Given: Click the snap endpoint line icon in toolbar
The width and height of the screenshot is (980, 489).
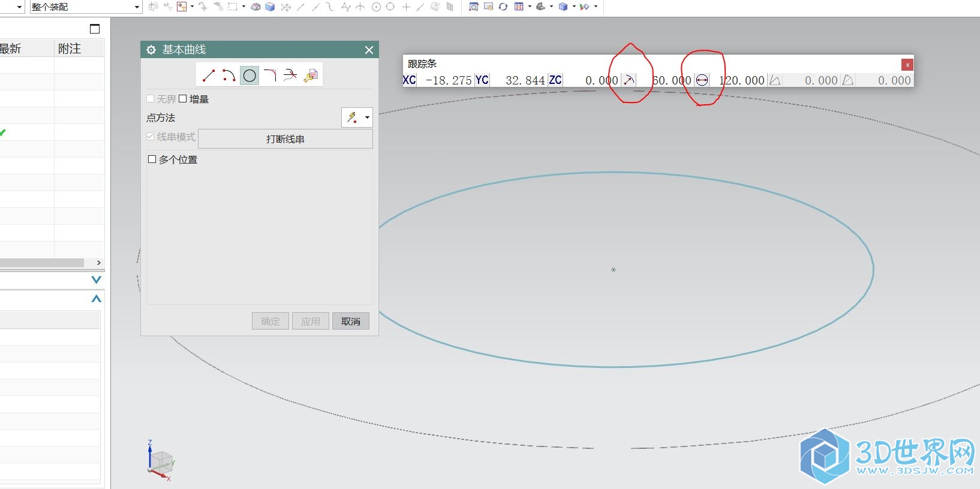Looking at the screenshot, I should 300,7.
